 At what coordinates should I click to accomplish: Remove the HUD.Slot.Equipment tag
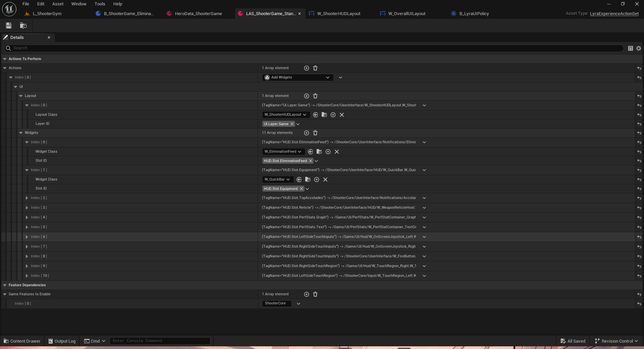301,189
